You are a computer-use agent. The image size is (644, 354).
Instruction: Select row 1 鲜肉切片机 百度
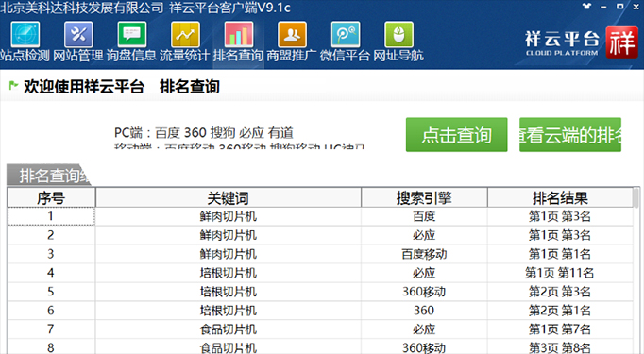tap(320, 216)
